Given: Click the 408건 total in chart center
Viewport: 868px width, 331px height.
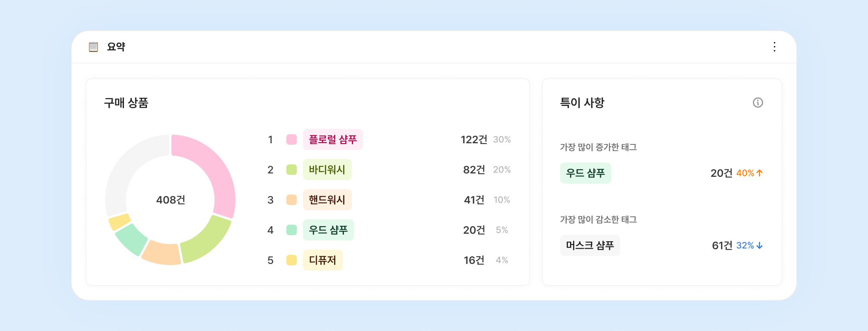Looking at the screenshot, I should (171, 200).
